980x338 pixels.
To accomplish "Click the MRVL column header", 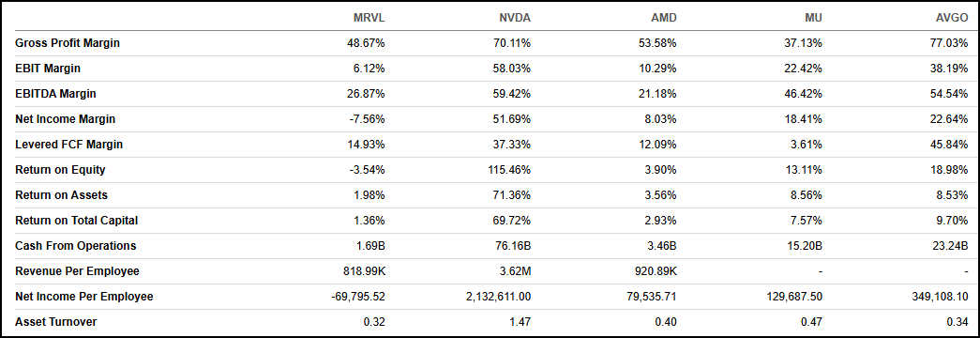I will pyautogui.click(x=369, y=18).
